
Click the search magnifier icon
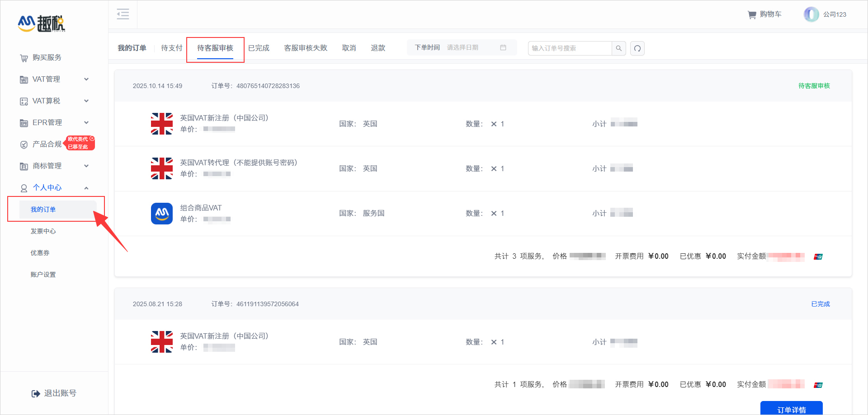[x=618, y=48]
